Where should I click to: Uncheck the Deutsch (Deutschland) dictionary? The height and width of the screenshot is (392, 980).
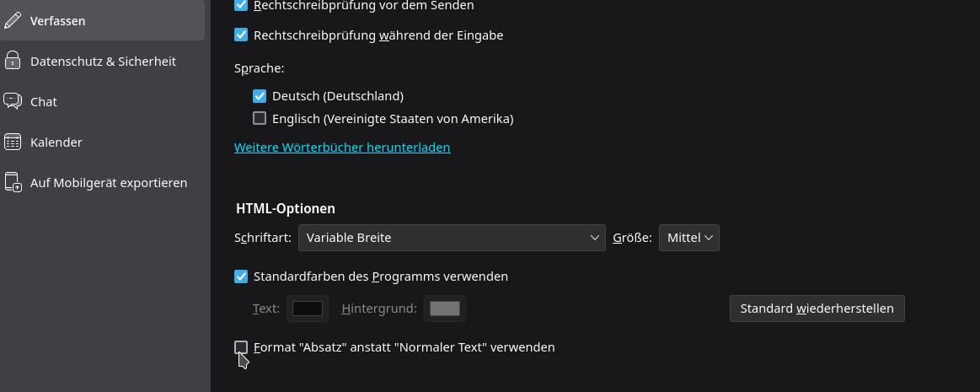tap(260, 96)
